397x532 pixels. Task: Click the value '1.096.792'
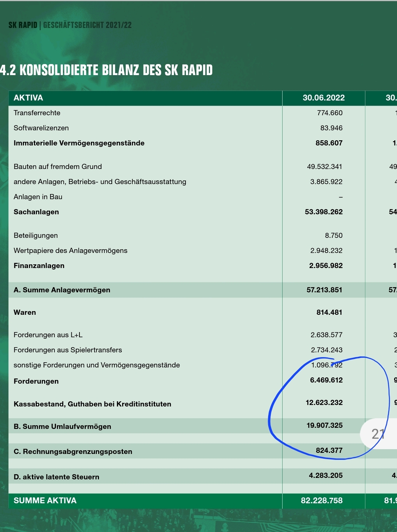(327, 365)
